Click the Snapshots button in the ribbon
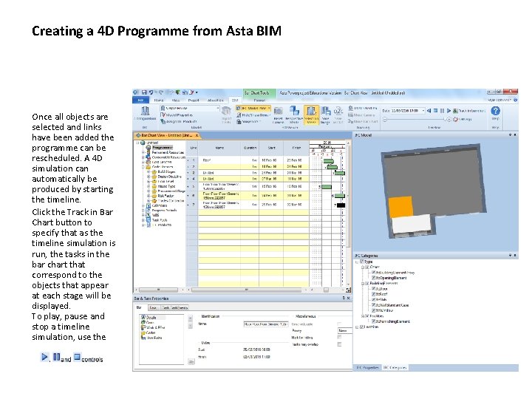 pyautogui.click(x=248, y=121)
